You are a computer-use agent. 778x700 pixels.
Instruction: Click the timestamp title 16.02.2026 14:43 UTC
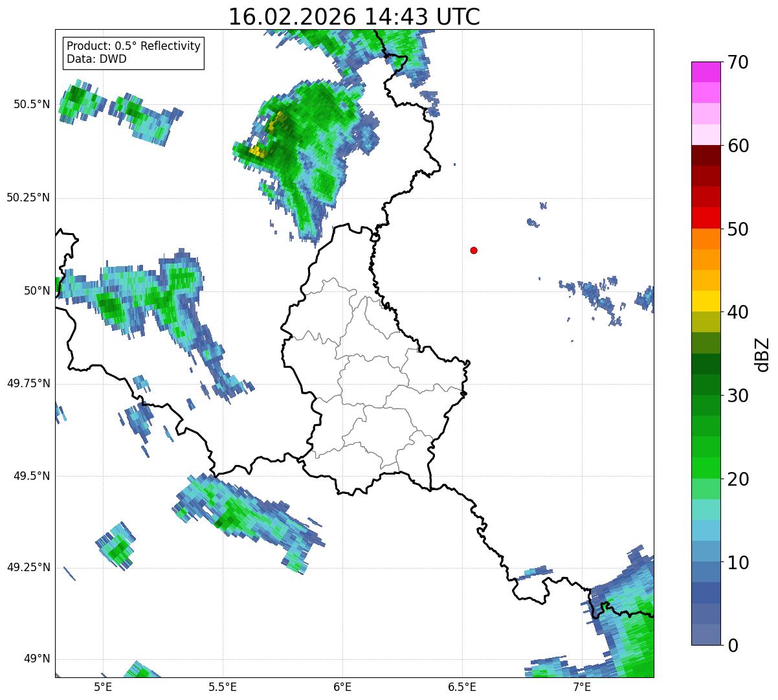point(354,17)
